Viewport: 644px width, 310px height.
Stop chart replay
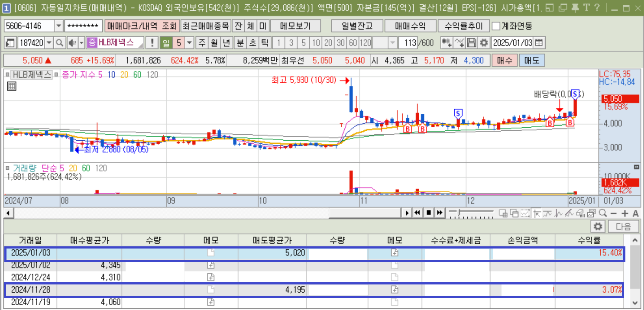(x=429, y=213)
